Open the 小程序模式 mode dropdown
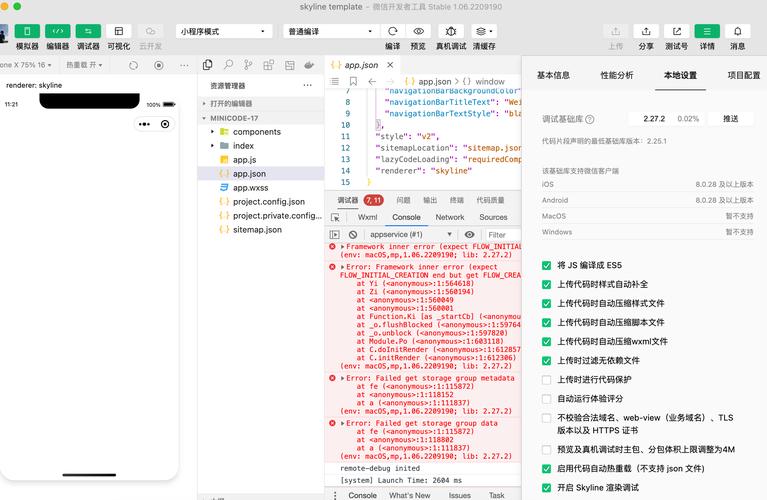767x500 pixels. coord(224,31)
